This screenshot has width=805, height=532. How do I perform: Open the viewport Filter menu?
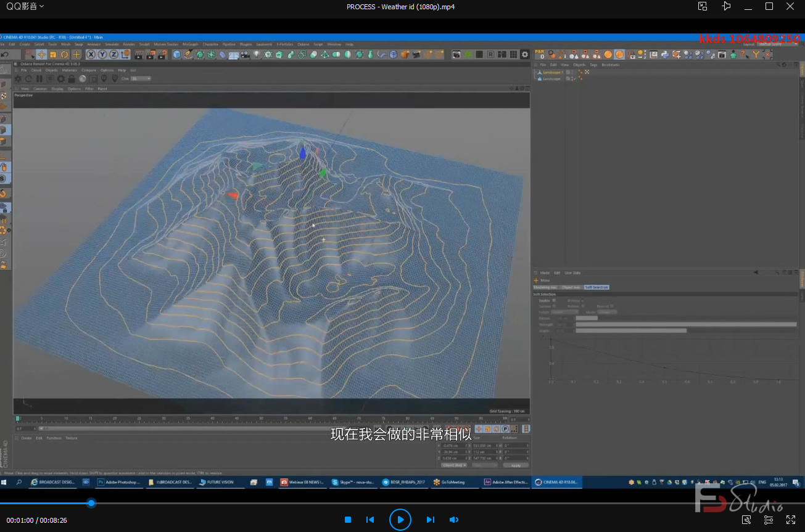point(89,89)
